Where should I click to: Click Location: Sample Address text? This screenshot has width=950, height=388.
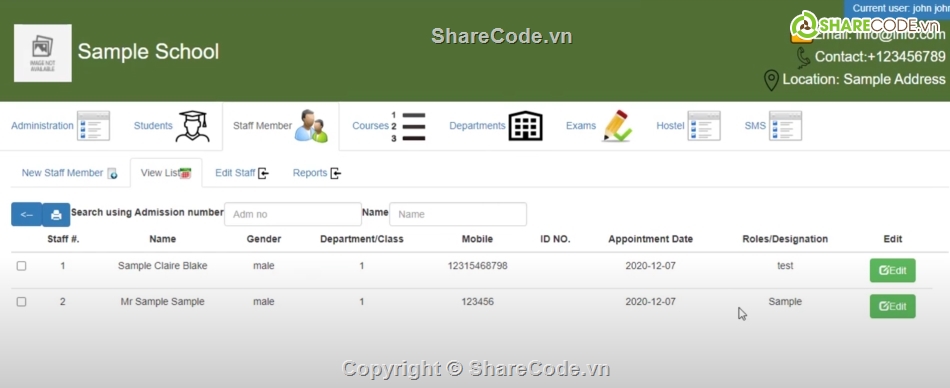(864, 79)
